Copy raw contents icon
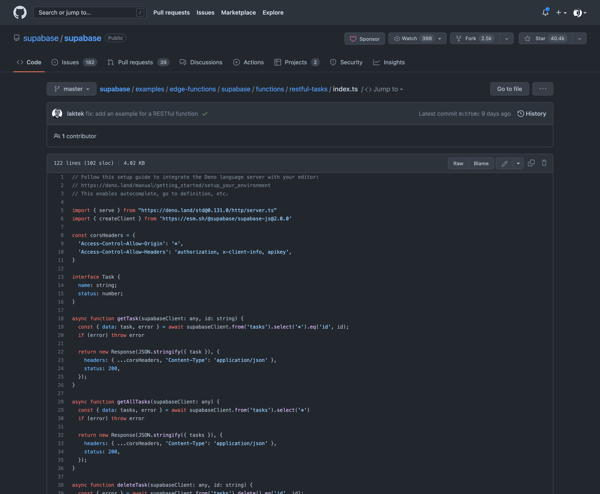This screenshot has width=600, height=494. pos(531,163)
